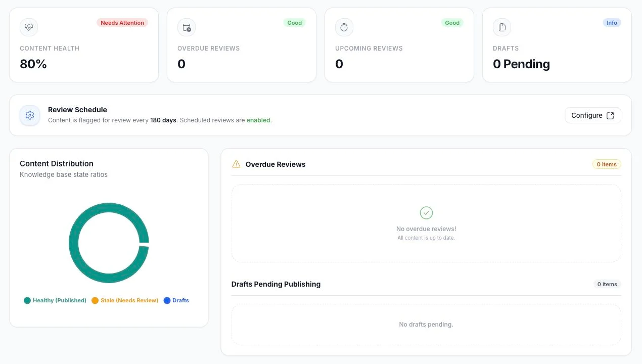This screenshot has height=364, width=642.
Task: Click the green enabled status text
Action: 258,120
